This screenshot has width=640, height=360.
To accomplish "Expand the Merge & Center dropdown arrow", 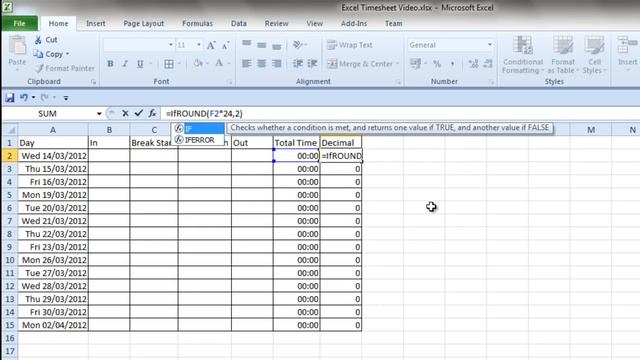I will point(397,64).
